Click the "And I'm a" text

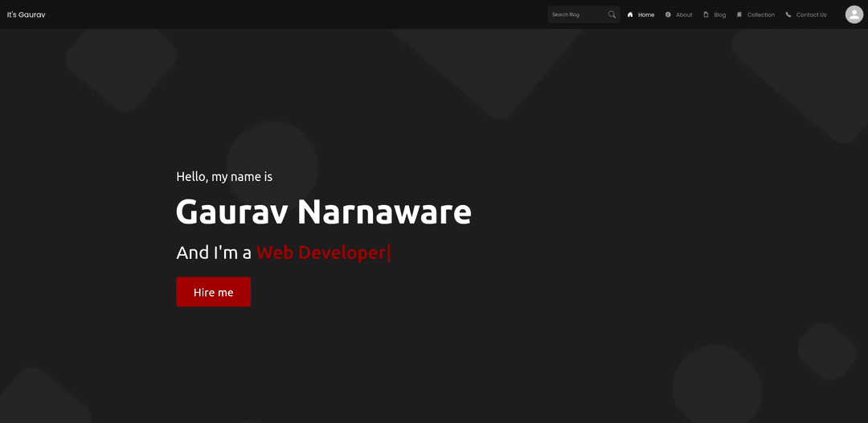214,253
